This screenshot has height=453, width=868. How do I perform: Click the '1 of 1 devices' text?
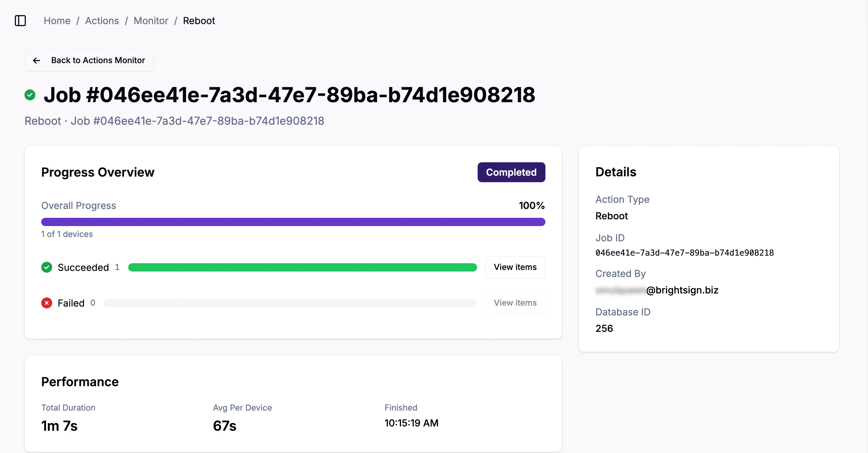pos(67,234)
